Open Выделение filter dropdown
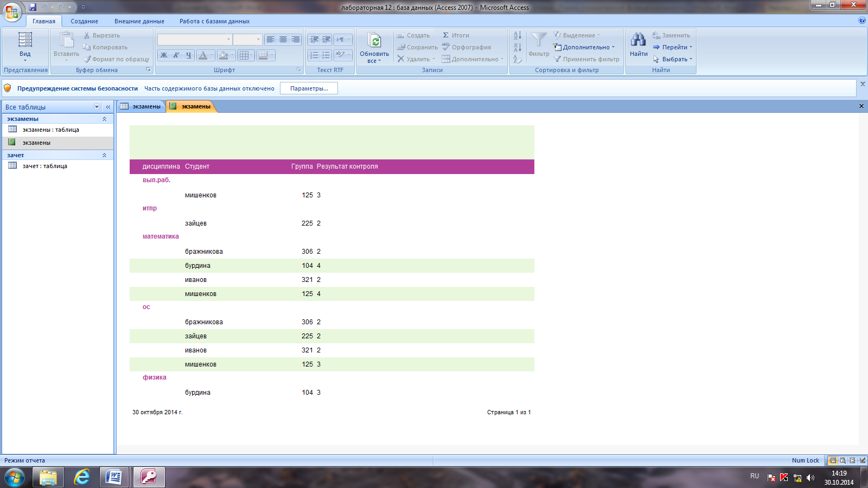 (x=577, y=35)
